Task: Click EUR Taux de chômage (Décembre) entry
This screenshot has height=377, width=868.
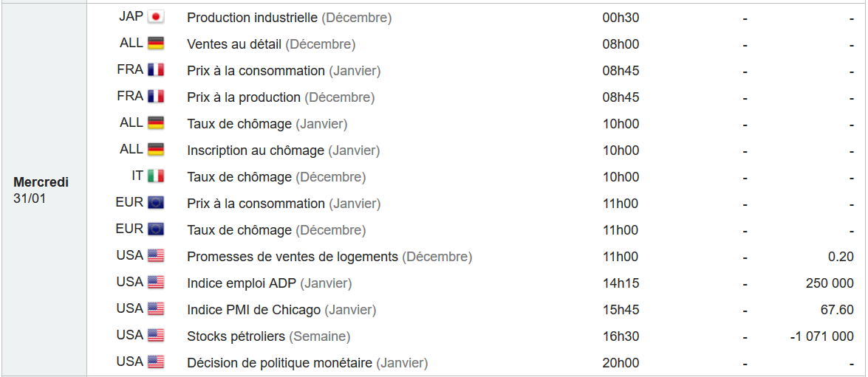Action: tap(276, 230)
